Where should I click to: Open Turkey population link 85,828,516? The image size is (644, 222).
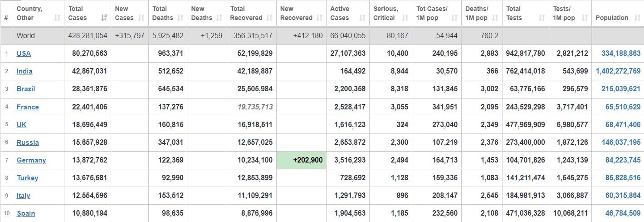click(623, 178)
